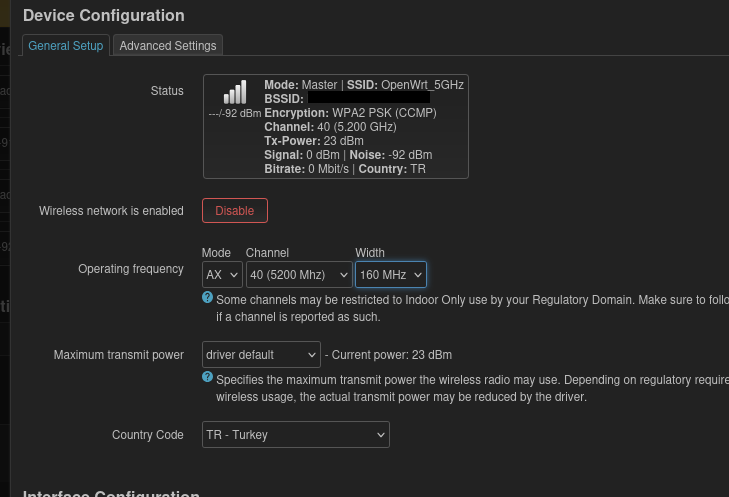Click the help icon beside transmit power description
This screenshot has width=729, height=497.
208,378
